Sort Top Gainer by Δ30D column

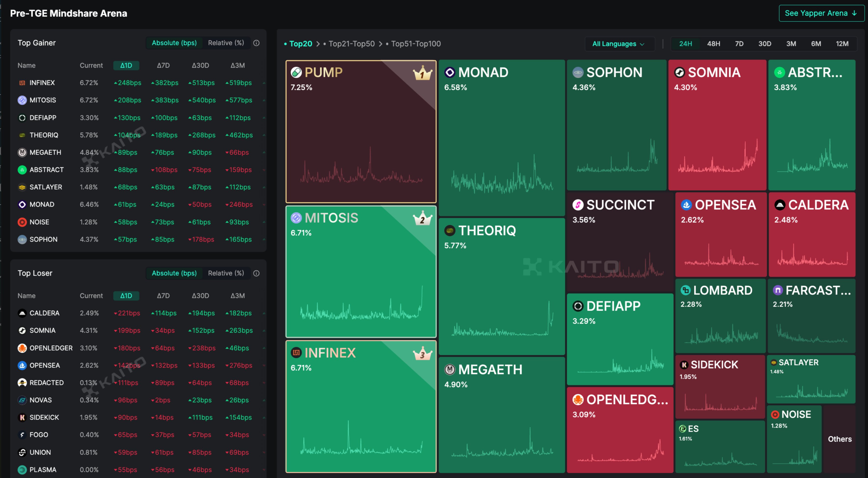(200, 65)
